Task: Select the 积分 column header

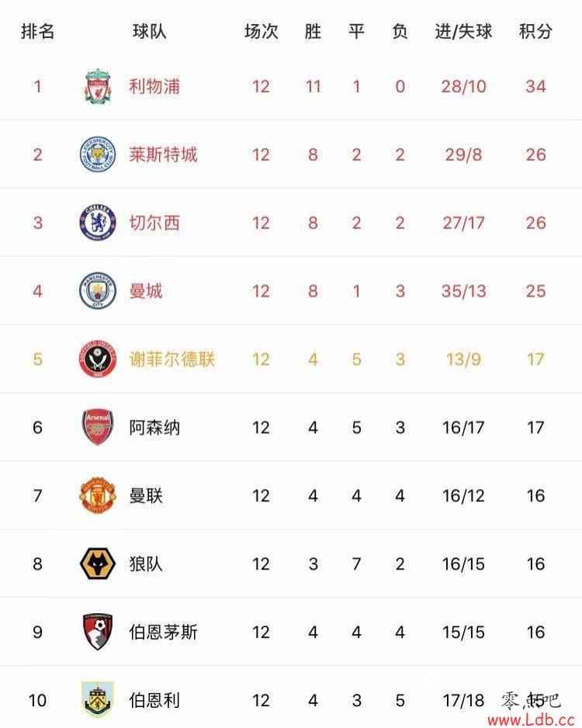Action: pos(535,31)
